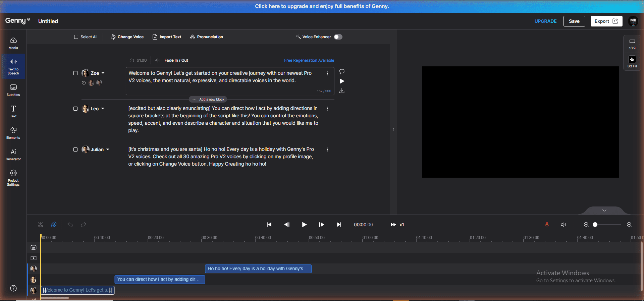The height and width of the screenshot is (301, 644).
Task: Zoom in the timeline
Action: (629, 225)
